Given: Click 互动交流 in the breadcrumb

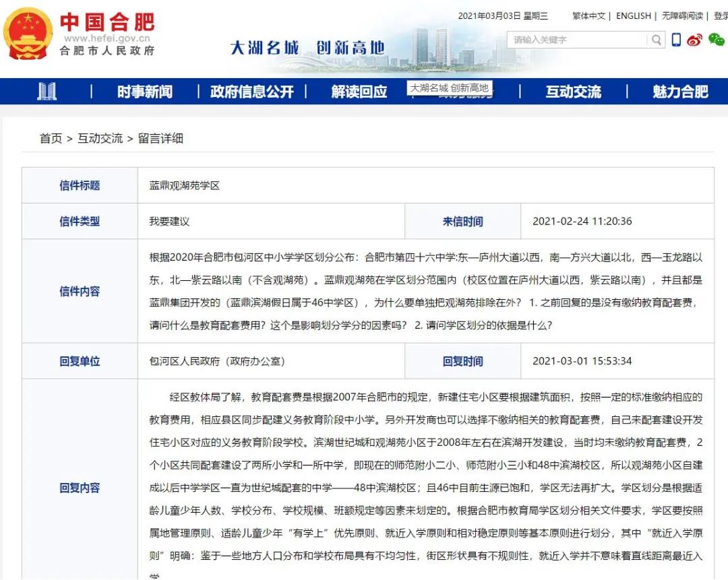Looking at the screenshot, I should click(100, 139).
